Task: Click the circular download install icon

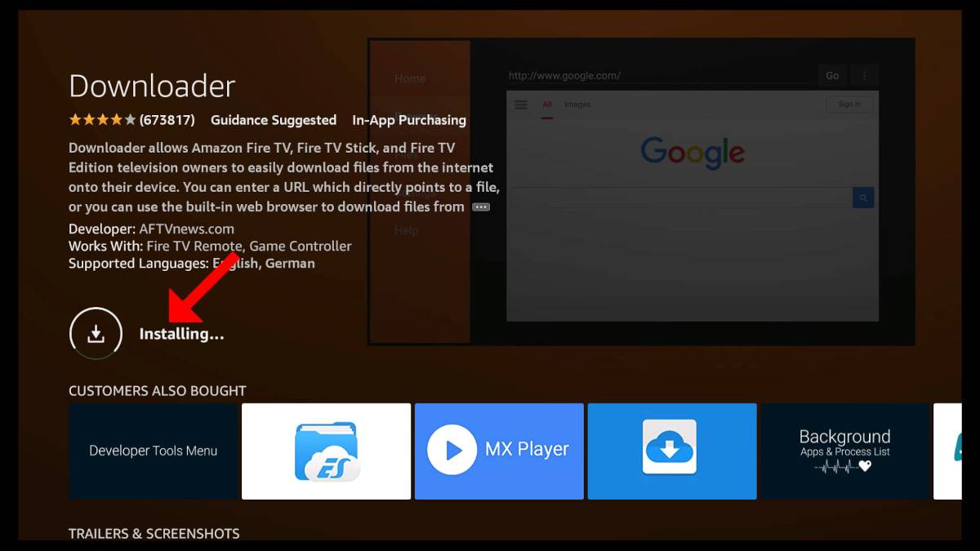Action: tap(96, 333)
